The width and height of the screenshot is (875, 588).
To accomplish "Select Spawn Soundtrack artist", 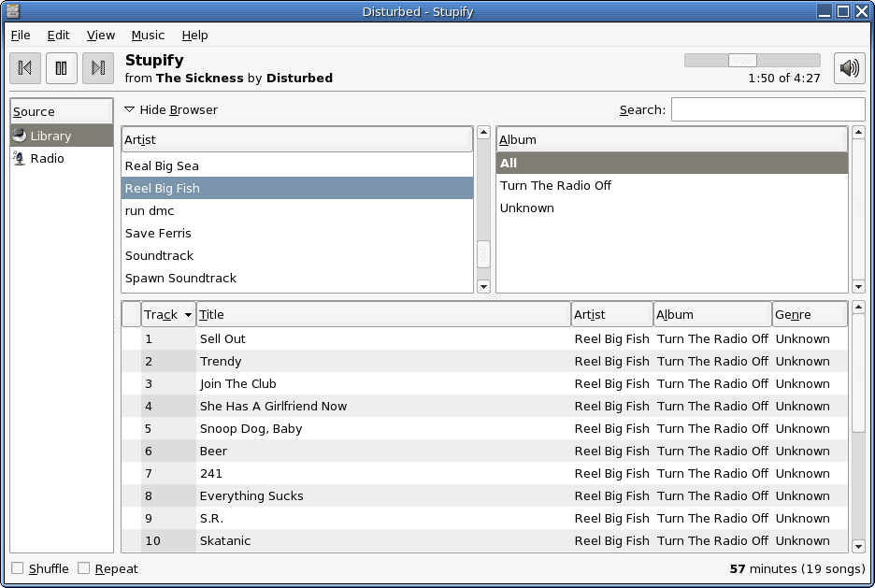I will point(297,278).
